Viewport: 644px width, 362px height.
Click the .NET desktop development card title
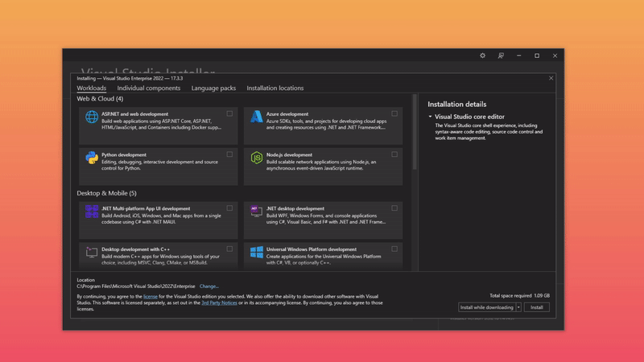295,208
